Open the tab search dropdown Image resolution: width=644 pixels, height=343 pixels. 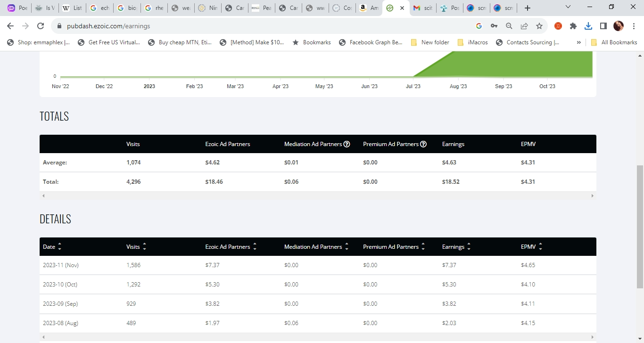point(568,7)
